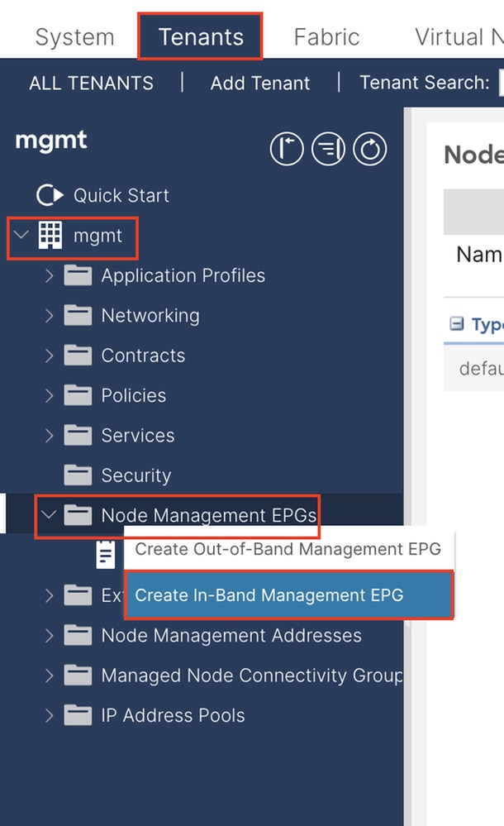Screen dimensions: 504x826
Task: Open the Fabric tab
Action: tap(326, 37)
